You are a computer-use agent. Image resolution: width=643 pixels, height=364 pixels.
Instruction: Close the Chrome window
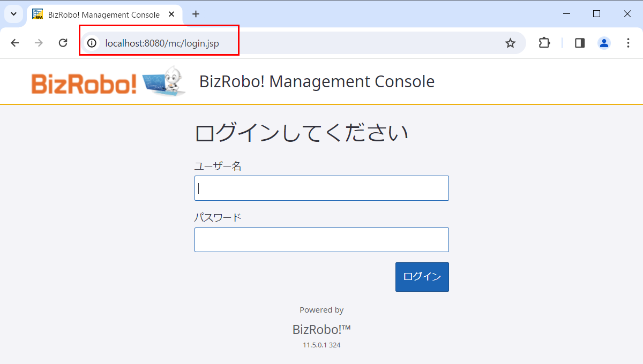tap(627, 14)
